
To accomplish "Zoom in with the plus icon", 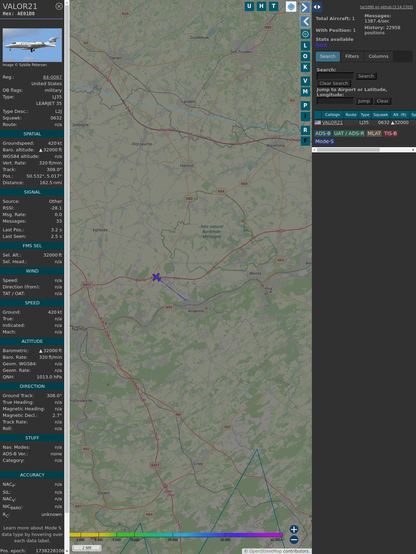I will coord(294,529).
